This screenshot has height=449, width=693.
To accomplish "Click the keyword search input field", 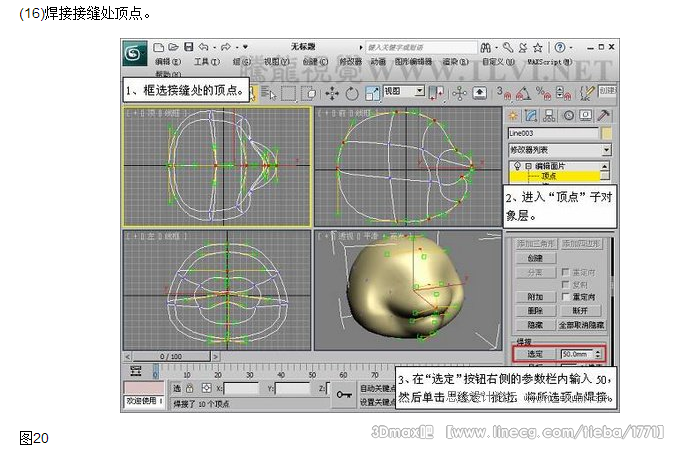I will (x=421, y=47).
